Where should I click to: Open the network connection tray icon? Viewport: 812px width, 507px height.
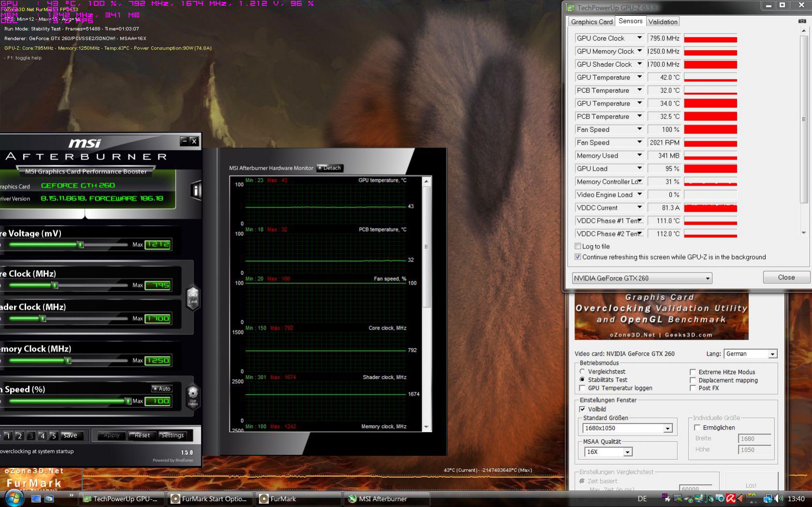(x=768, y=499)
